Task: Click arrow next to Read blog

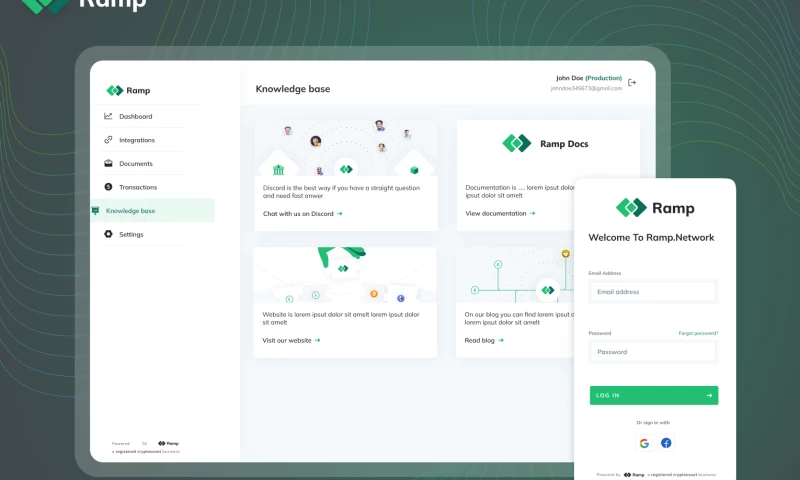Action: (x=501, y=340)
